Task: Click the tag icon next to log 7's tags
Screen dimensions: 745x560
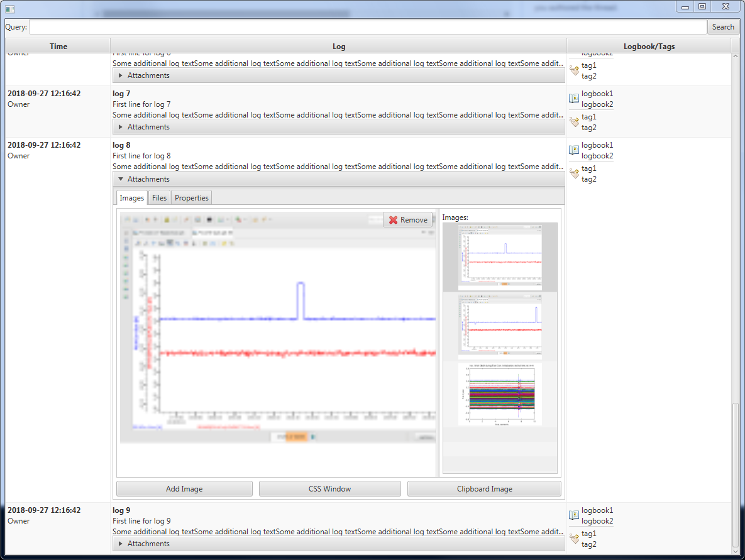Action: pos(573,122)
